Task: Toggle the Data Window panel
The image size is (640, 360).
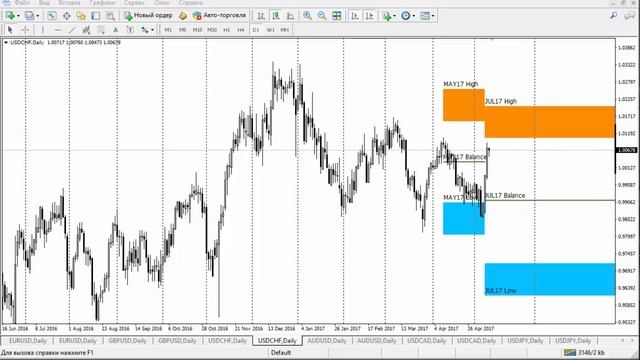Action: tap(67, 16)
